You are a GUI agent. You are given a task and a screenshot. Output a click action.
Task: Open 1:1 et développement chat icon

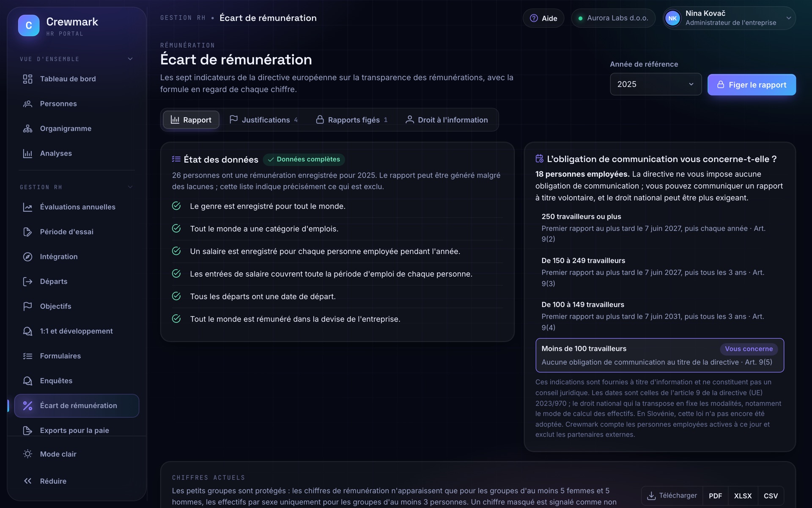click(x=27, y=331)
